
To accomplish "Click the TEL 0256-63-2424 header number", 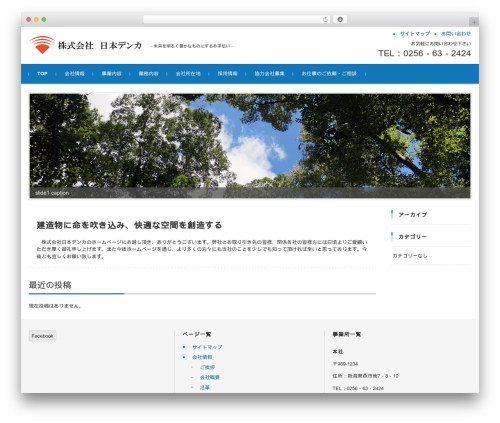I will point(425,53).
